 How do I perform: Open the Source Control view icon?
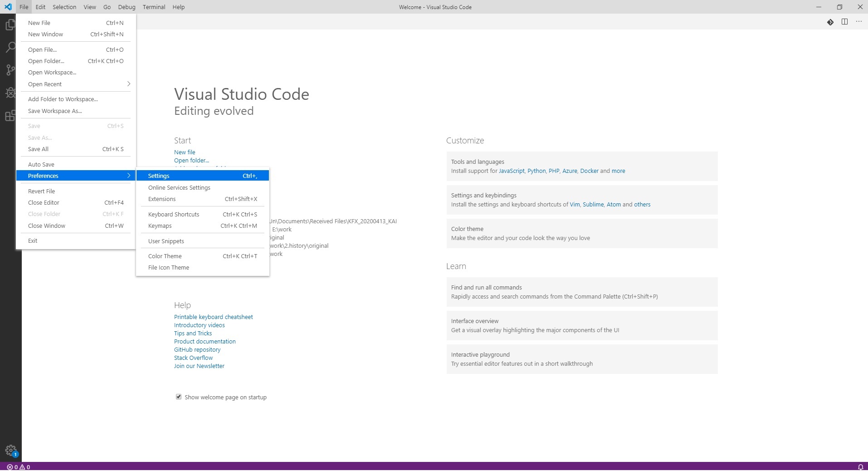coord(10,70)
